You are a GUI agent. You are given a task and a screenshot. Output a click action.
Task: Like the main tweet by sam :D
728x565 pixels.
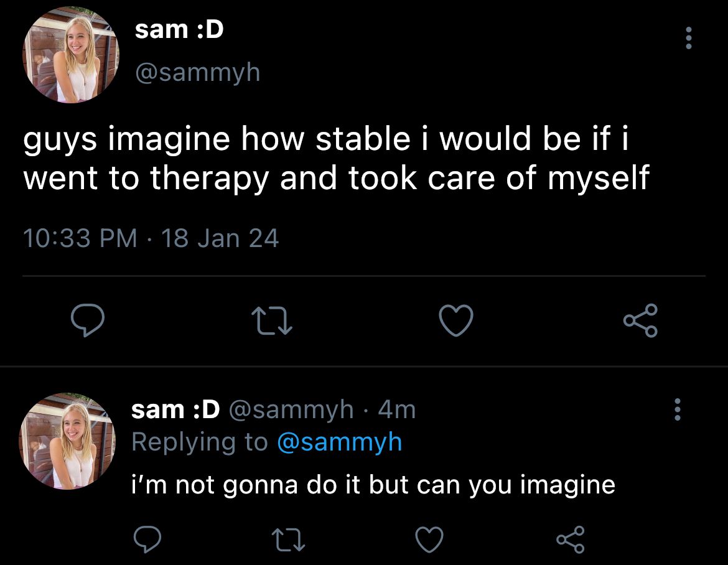tap(456, 320)
